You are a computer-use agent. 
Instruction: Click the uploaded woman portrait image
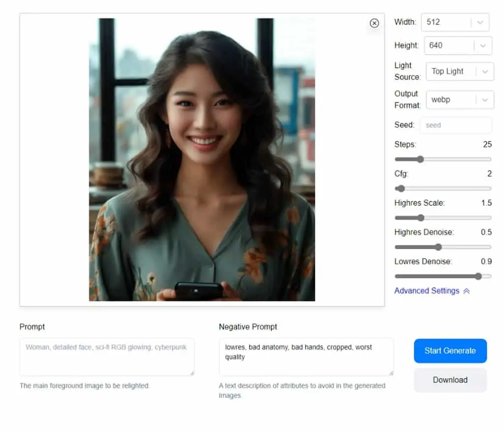pos(202,160)
